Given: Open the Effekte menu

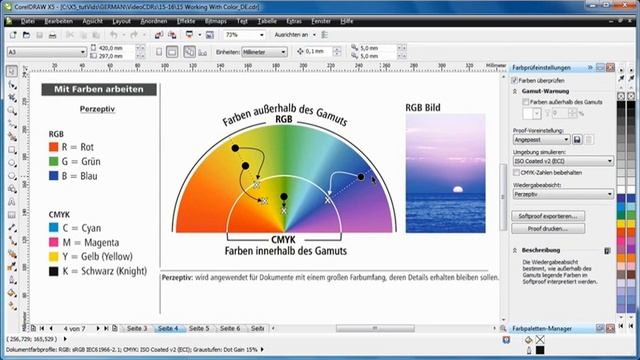Looking at the screenshot, I should pos(186,21).
